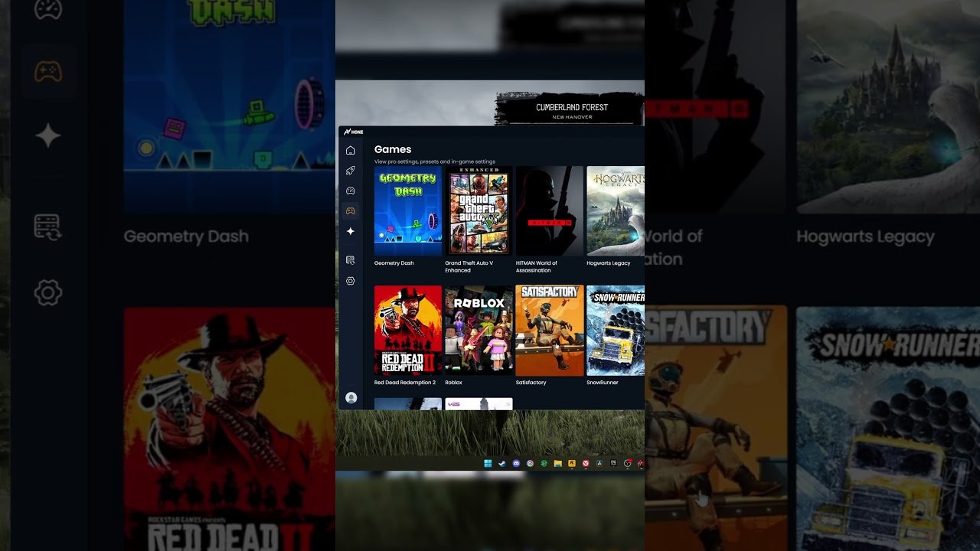
Task: Select the rocket boost icon in sidebar
Action: [351, 171]
